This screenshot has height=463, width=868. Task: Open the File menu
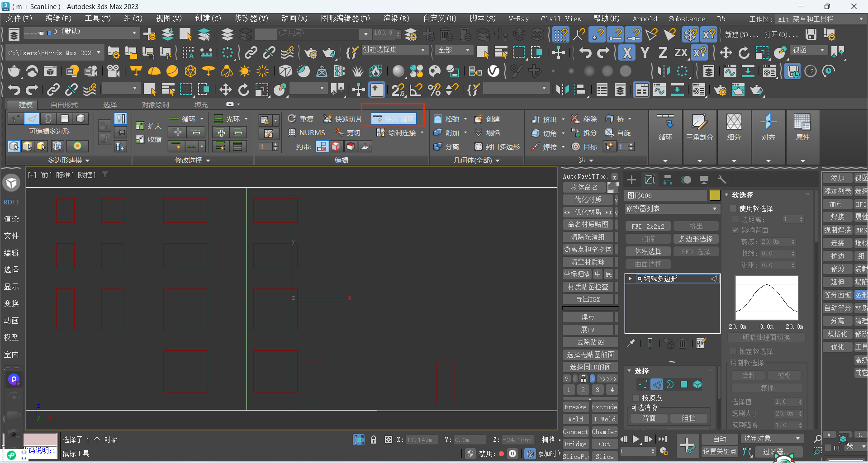[x=19, y=19]
